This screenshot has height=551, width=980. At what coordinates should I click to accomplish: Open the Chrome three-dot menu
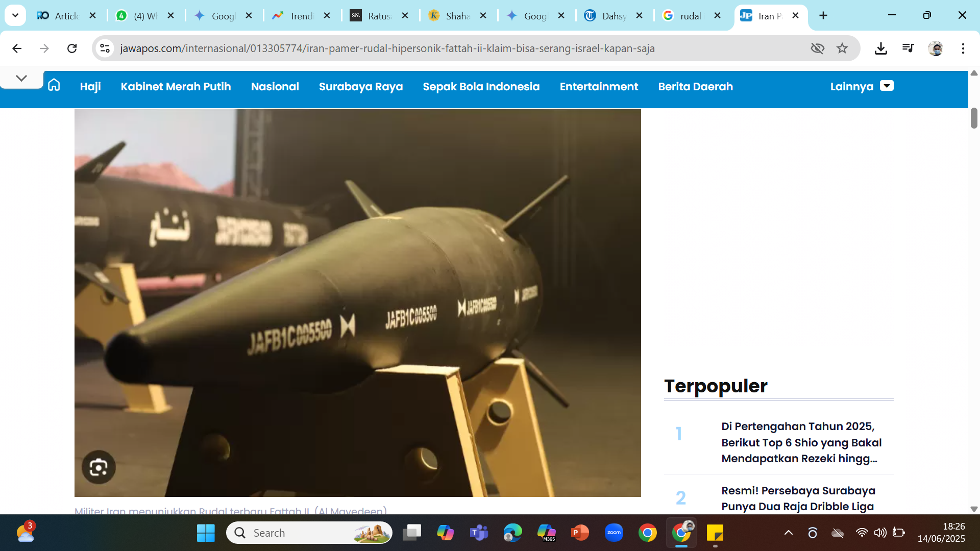point(963,48)
